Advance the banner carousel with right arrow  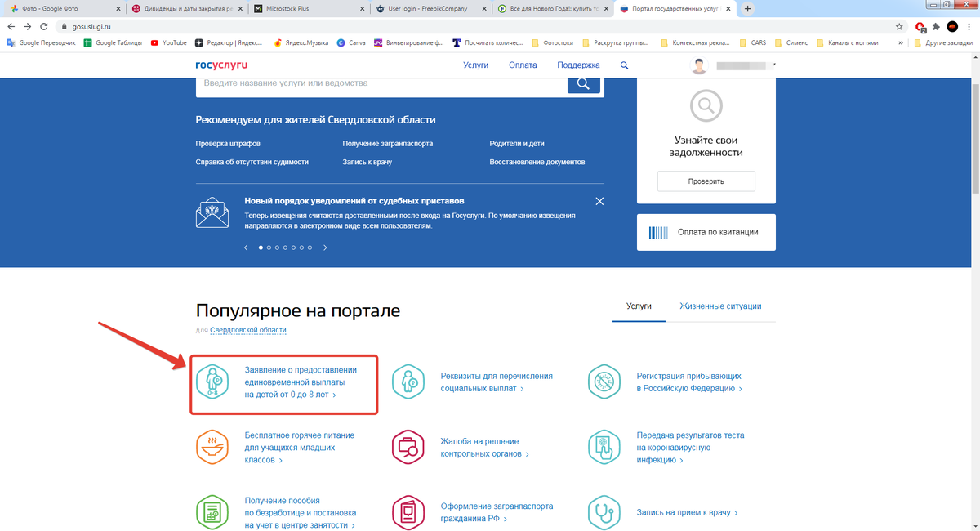(x=325, y=247)
